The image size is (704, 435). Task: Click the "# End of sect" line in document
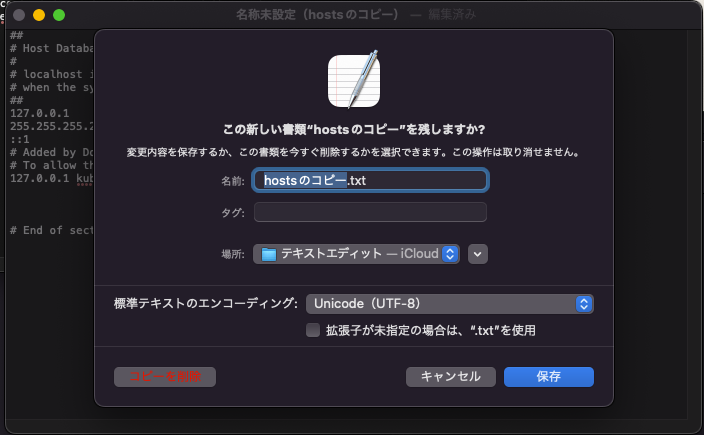[52, 230]
